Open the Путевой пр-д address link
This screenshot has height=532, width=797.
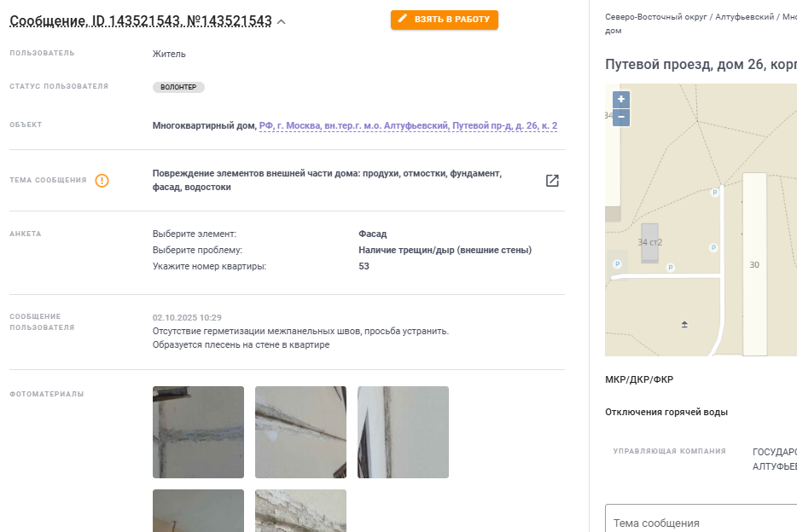pos(408,125)
